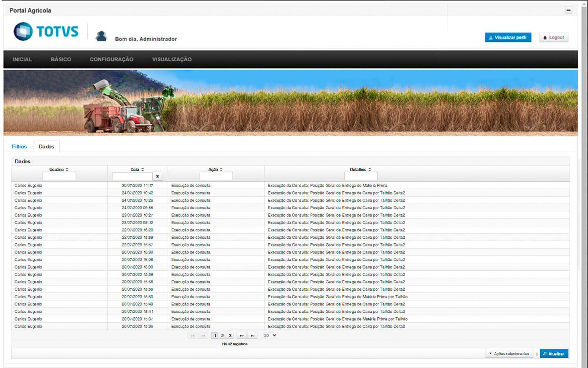Click the Atualizar button
Screen dimensions: 588x368
coord(554,354)
